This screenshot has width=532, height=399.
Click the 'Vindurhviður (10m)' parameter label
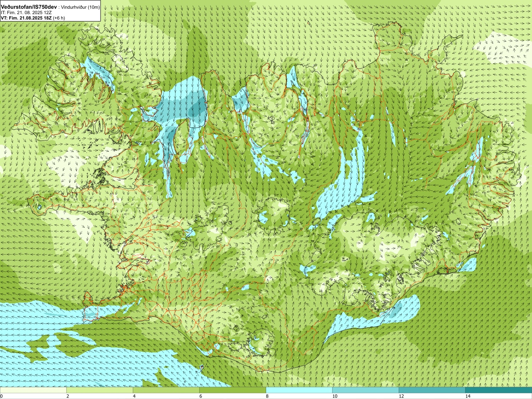[80, 7]
